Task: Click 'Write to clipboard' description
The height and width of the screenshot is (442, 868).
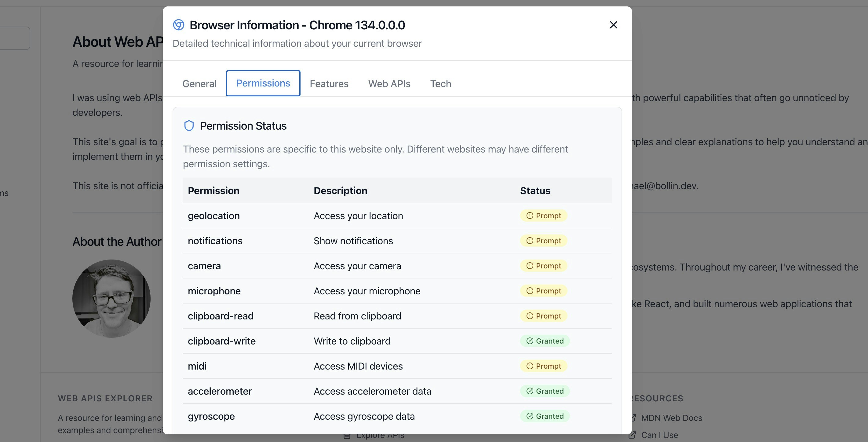Action: pyautogui.click(x=352, y=341)
